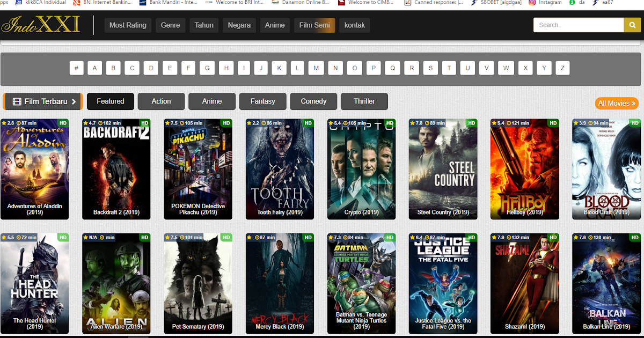Open the Tahun dropdown
The width and height of the screenshot is (644, 338).
(204, 25)
